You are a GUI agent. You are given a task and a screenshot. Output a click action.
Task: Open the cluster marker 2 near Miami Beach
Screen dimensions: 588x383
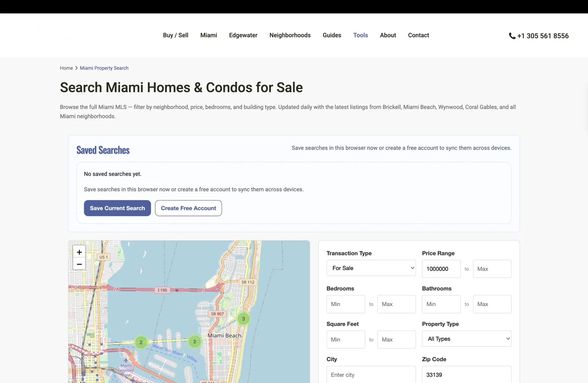[195, 342]
